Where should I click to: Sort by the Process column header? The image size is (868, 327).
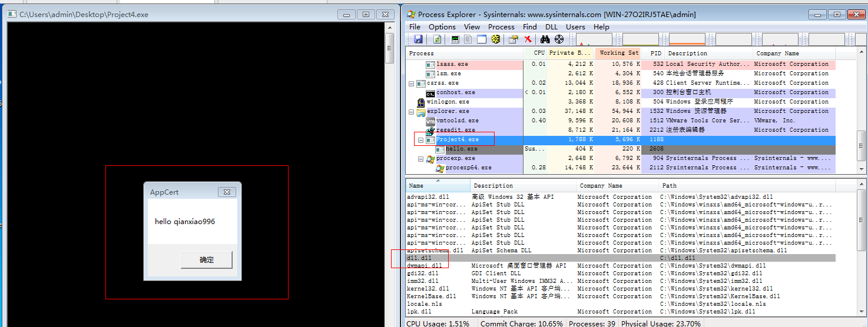point(465,54)
